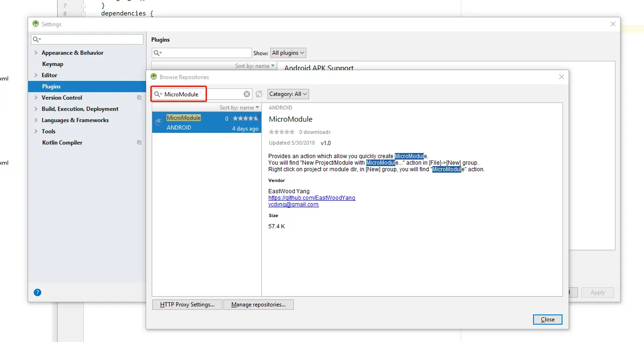Click the rating stars in the MicroModule list row
The height and width of the screenshot is (342, 644).
[x=245, y=118]
